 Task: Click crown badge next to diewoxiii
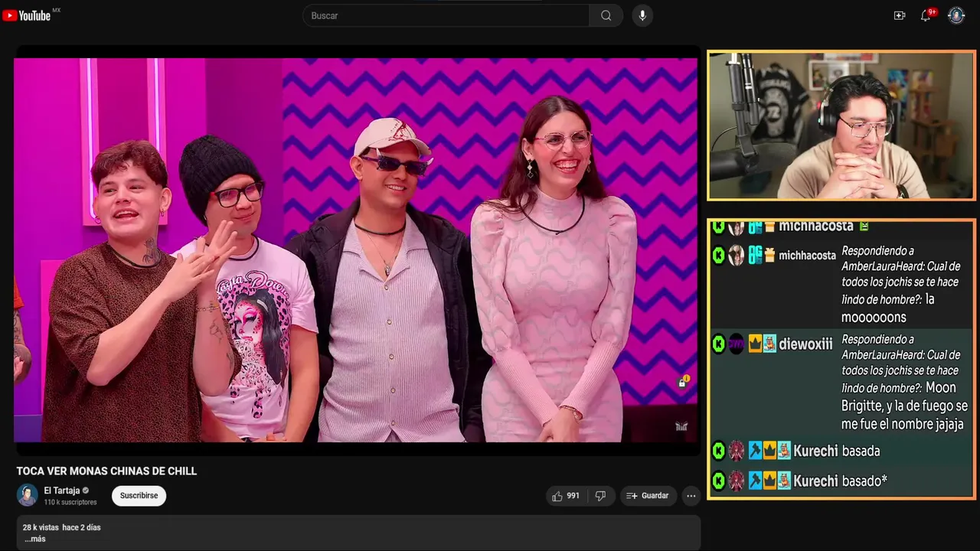pos(754,344)
